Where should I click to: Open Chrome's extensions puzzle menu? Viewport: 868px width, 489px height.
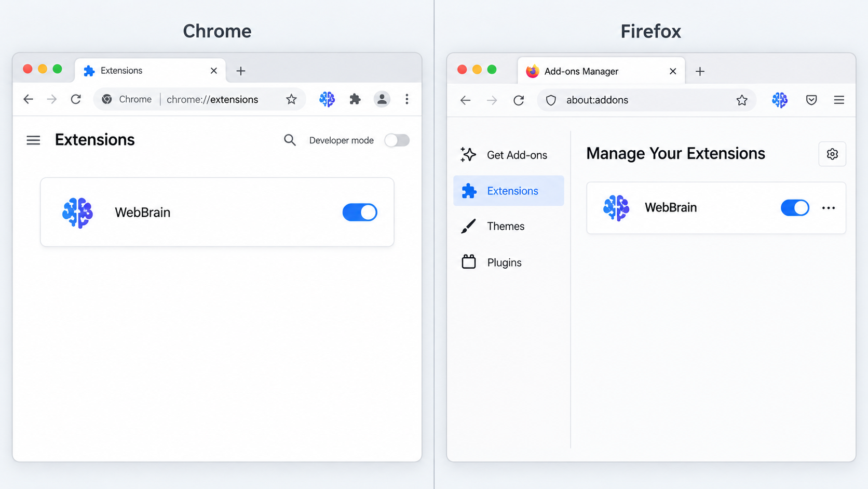355,99
